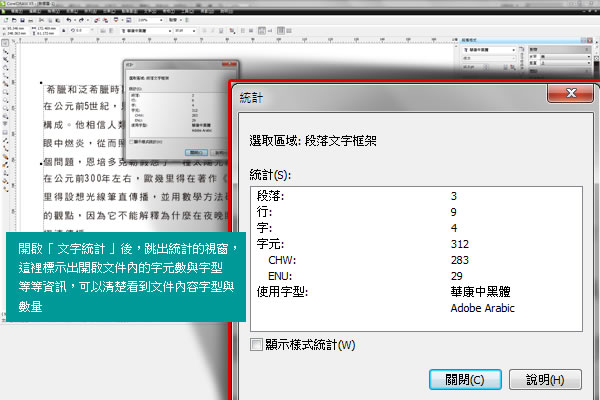Open the docker font name dropdown
The image size is (600, 400).
pyautogui.click(x=514, y=50)
